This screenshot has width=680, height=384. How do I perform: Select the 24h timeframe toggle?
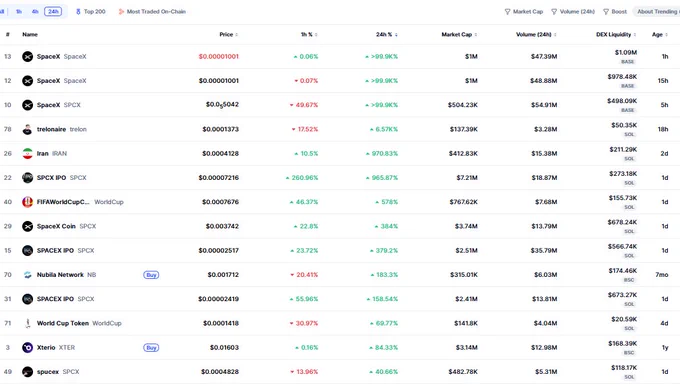point(53,12)
